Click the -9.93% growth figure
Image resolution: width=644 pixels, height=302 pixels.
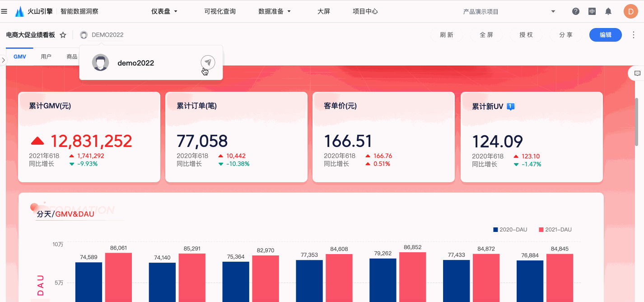click(88, 164)
